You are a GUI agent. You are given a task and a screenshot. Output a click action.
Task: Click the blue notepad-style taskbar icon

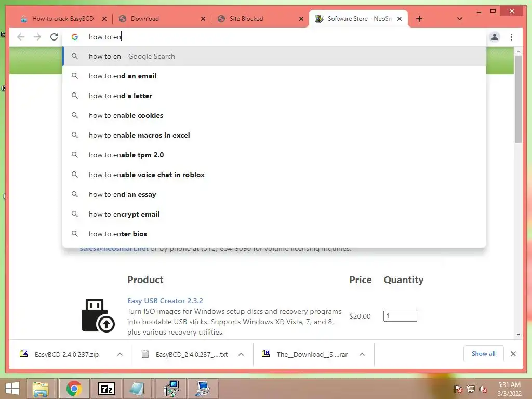(137, 389)
